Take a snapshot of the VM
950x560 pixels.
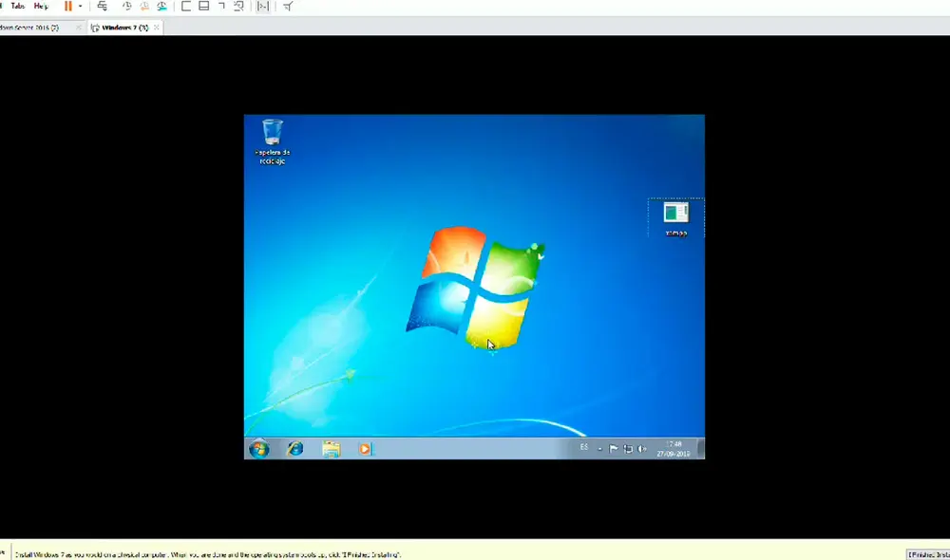(x=126, y=7)
